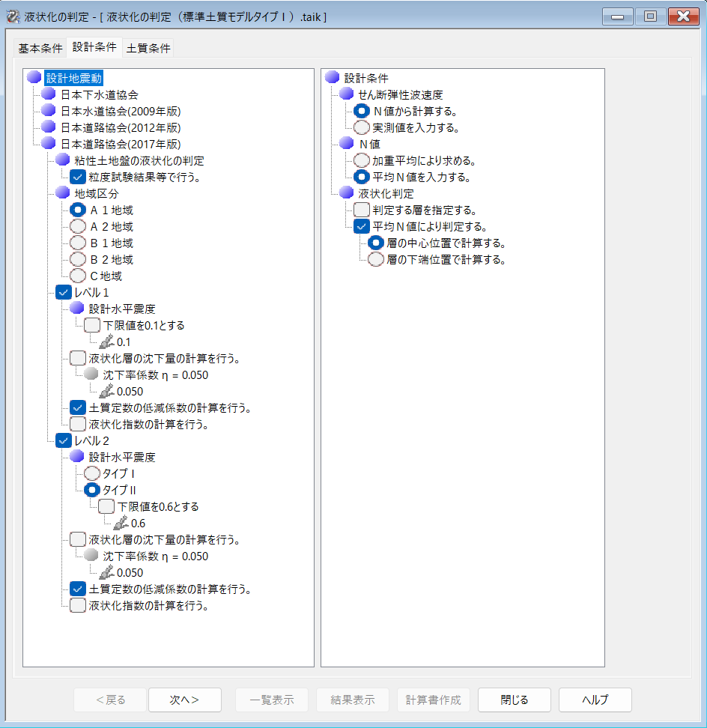Viewport: 707px width, 728px height.
Task: Click the sphere icon next to せん断弾性波速度
Action: tap(346, 94)
